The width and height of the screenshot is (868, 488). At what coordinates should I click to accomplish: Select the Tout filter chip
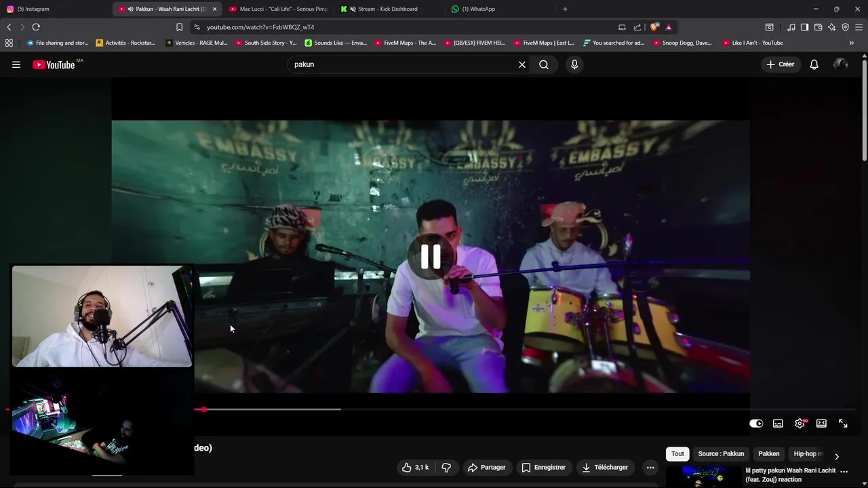[x=677, y=454]
